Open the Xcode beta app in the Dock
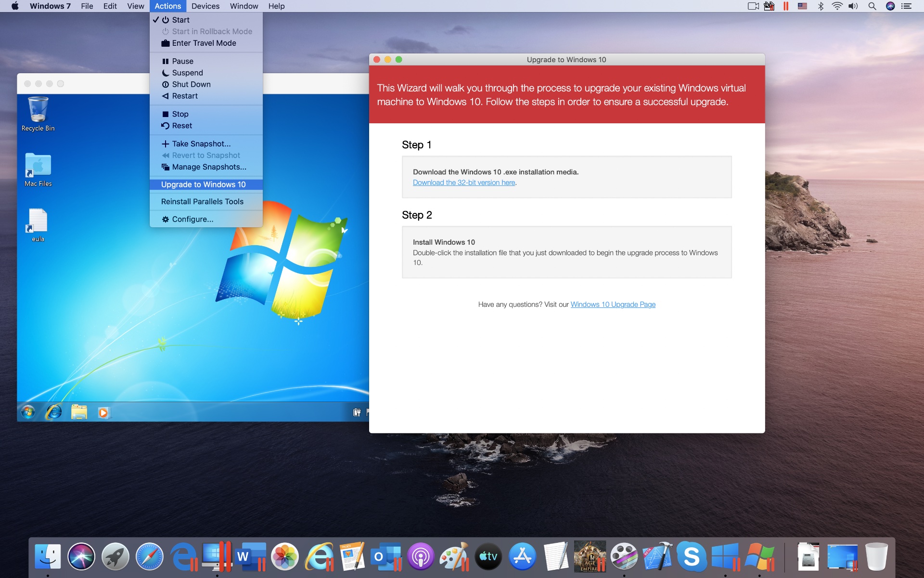The height and width of the screenshot is (578, 924). pyautogui.click(x=658, y=556)
